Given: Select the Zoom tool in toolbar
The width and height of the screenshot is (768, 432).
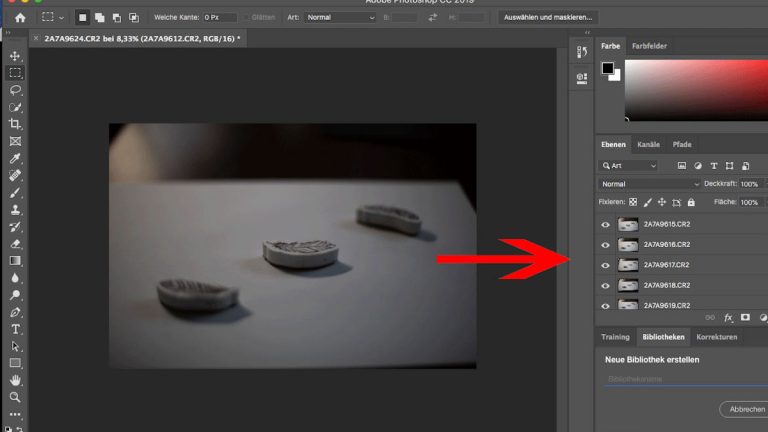Looking at the screenshot, I should (x=15, y=397).
